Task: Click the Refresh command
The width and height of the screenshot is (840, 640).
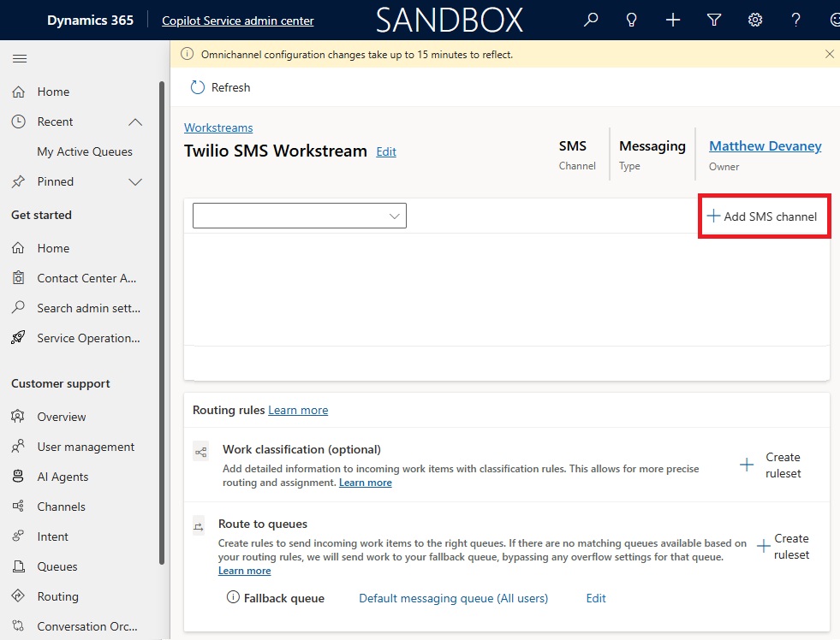Action: pos(220,87)
